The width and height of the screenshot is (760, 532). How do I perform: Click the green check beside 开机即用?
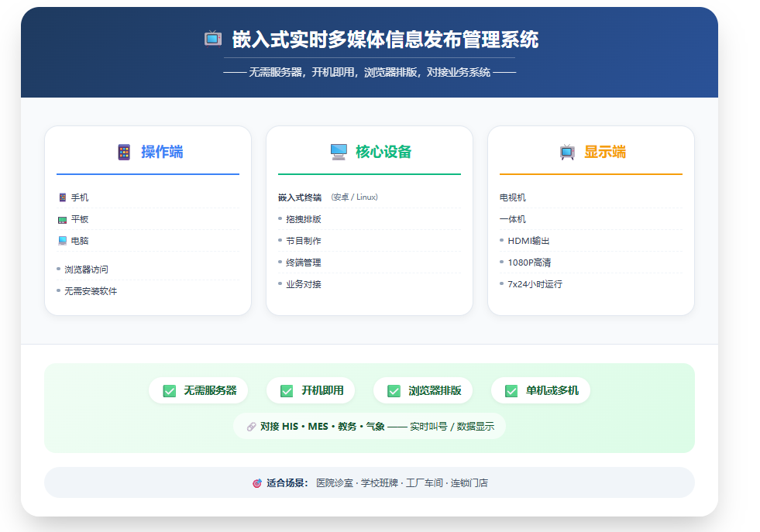[287, 390]
